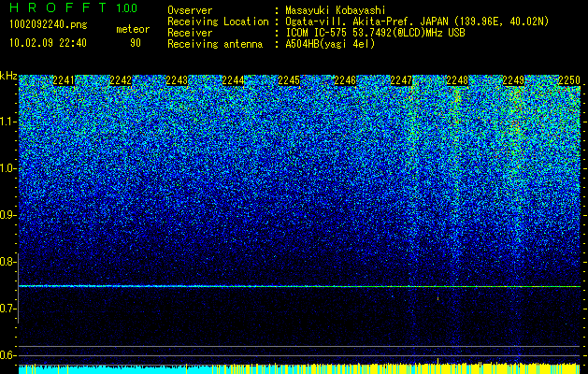Click the 2244 time marker
The height and width of the screenshot is (374, 588).
233,80
